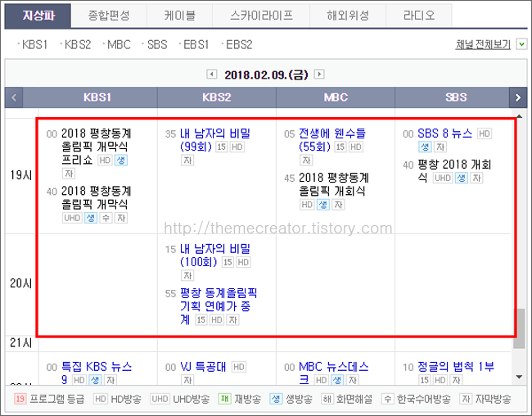Open 평창 동계올림픽 기획 연예가 중계

click(219, 306)
